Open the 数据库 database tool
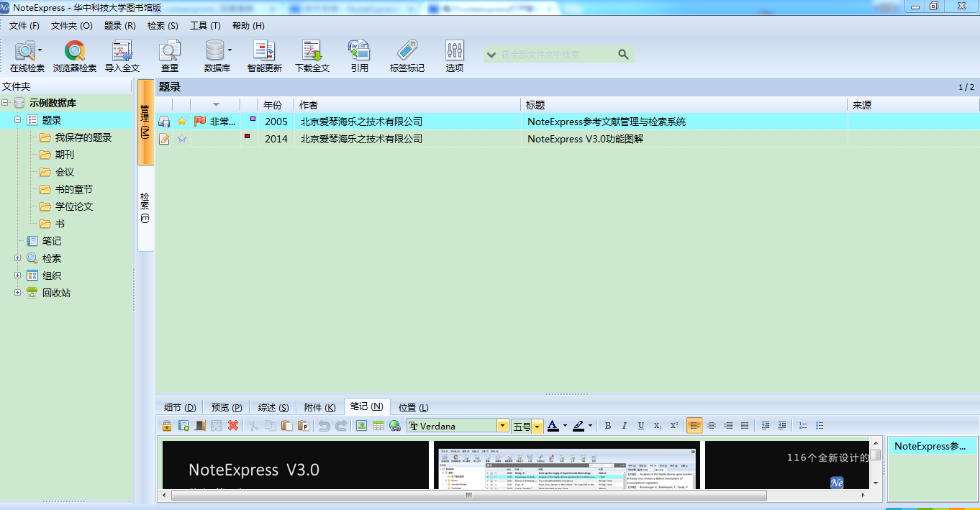The width and height of the screenshot is (980, 510). click(x=216, y=56)
